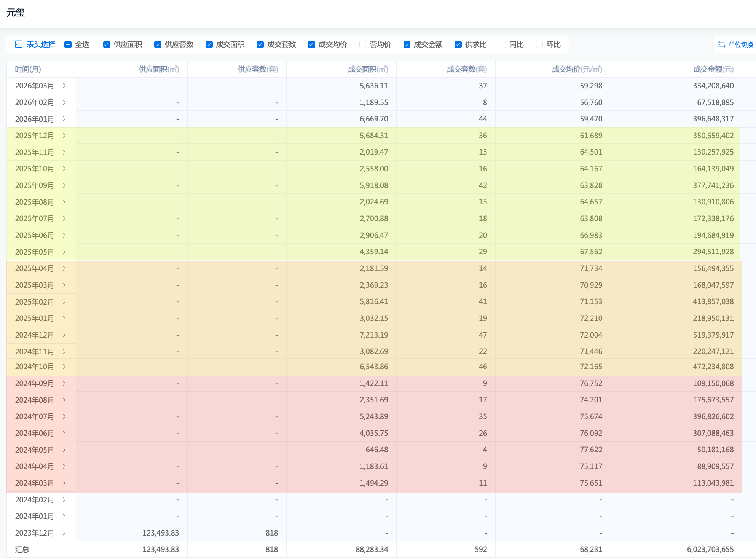Toggle the 全选 select-all checkbox
Image resolution: width=756 pixels, height=558 pixels.
[x=68, y=45]
